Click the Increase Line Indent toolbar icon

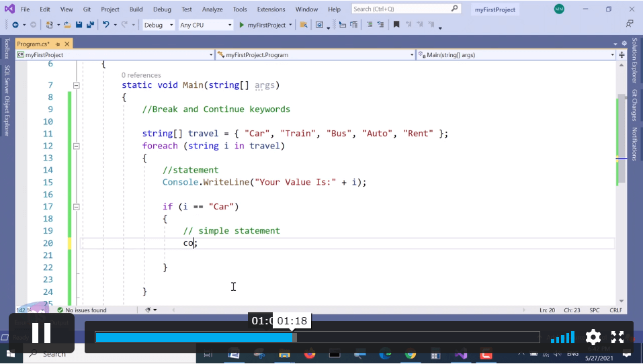coord(353,25)
